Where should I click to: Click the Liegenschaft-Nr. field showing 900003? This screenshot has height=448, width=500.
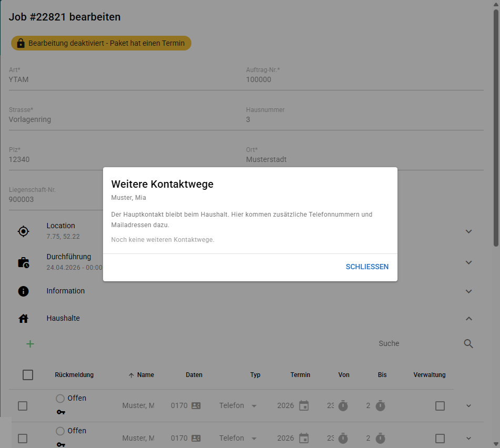coord(56,199)
